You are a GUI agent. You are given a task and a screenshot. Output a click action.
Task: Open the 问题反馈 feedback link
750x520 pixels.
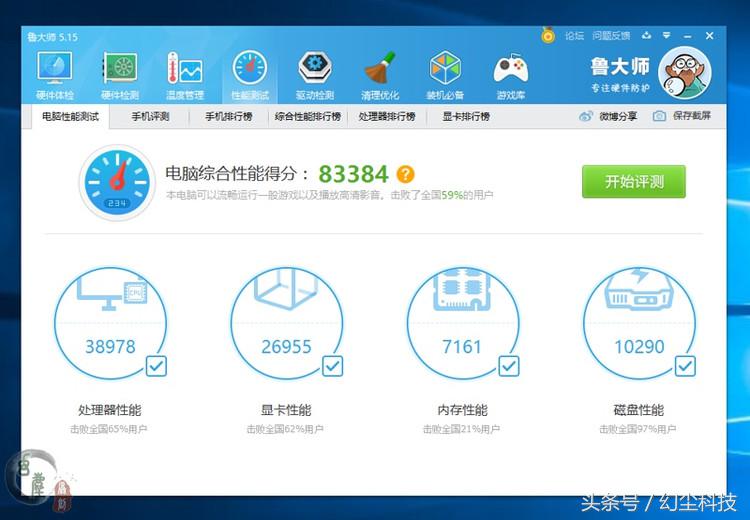(x=611, y=36)
